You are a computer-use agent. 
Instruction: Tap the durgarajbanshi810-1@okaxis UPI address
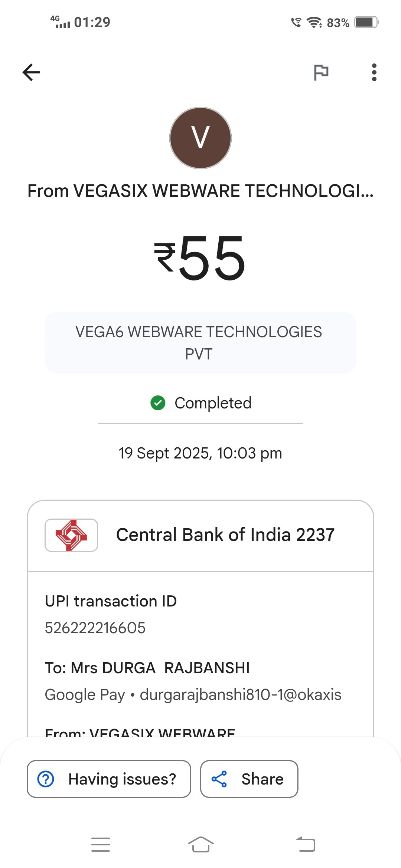[240, 694]
